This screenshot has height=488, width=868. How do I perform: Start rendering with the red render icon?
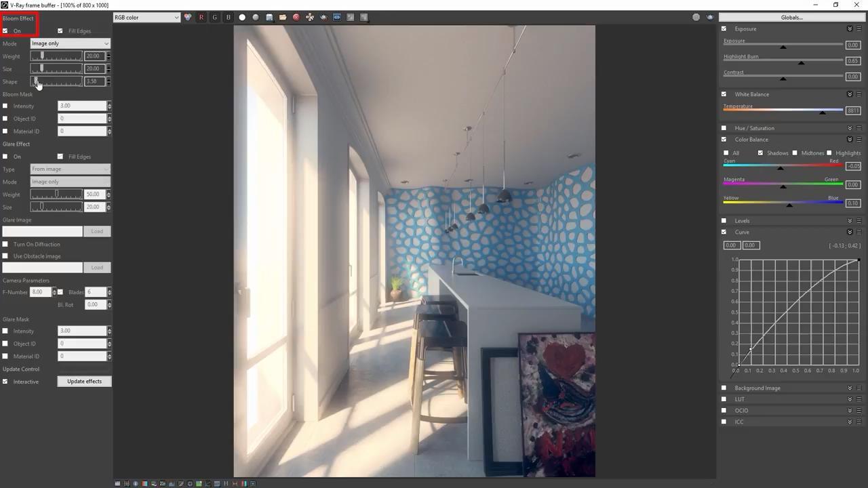click(x=296, y=17)
